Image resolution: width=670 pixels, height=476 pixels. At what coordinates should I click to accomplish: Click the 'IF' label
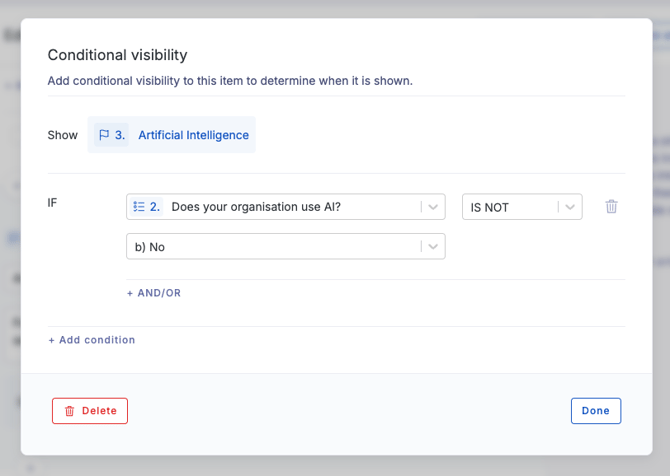click(x=52, y=203)
